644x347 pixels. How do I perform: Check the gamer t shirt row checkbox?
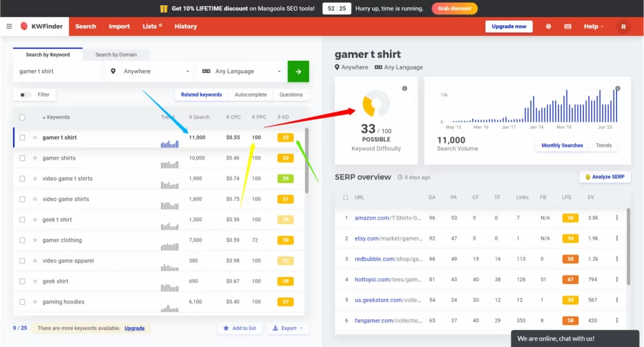(22, 138)
